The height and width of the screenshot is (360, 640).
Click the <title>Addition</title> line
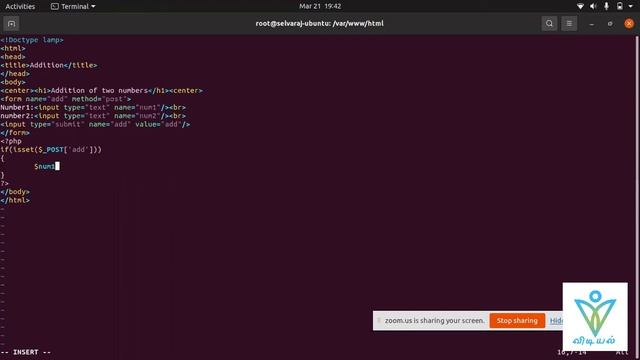49,65
